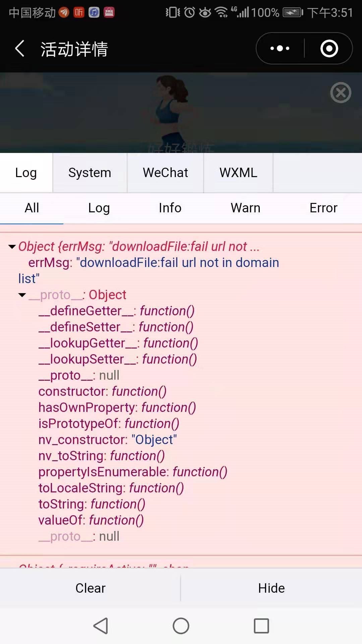The image size is (362, 644).
Task: Dismiss banner with the X circle icon
Action: point(341,93)
